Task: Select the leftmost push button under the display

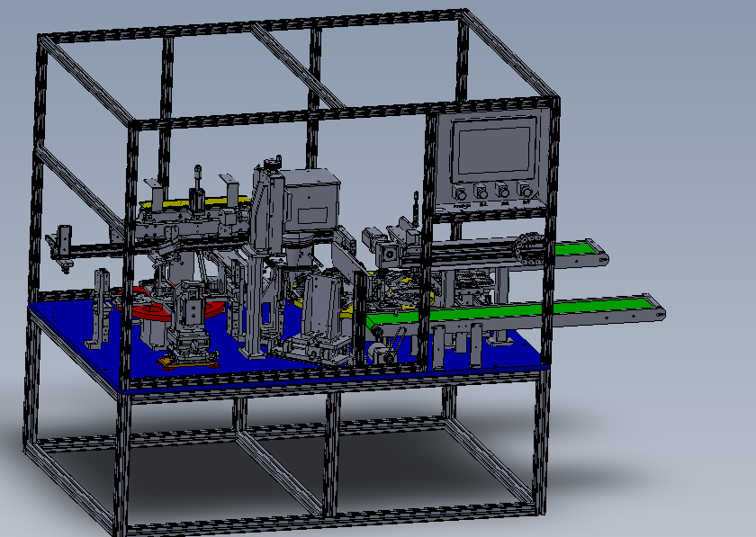Action: [x=461, y=193]
